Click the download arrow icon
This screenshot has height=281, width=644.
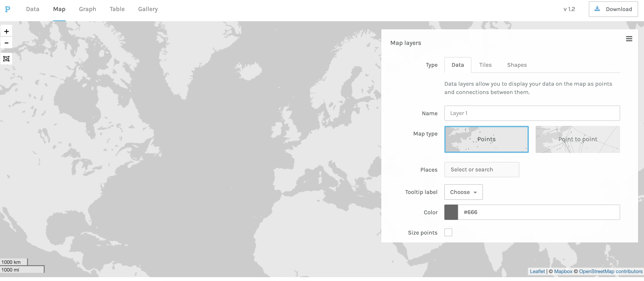597,9
